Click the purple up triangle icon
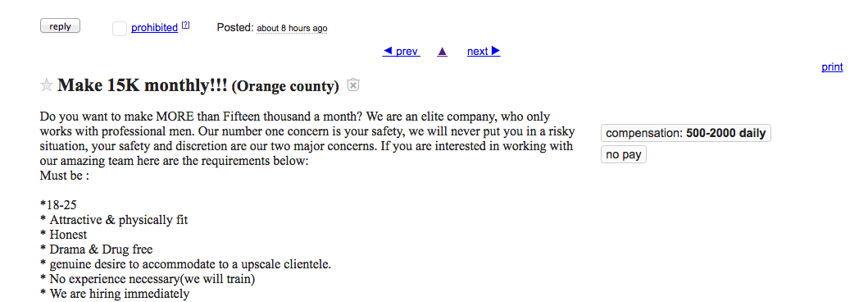Screen dimensions: 868x302 click(442, 52)
